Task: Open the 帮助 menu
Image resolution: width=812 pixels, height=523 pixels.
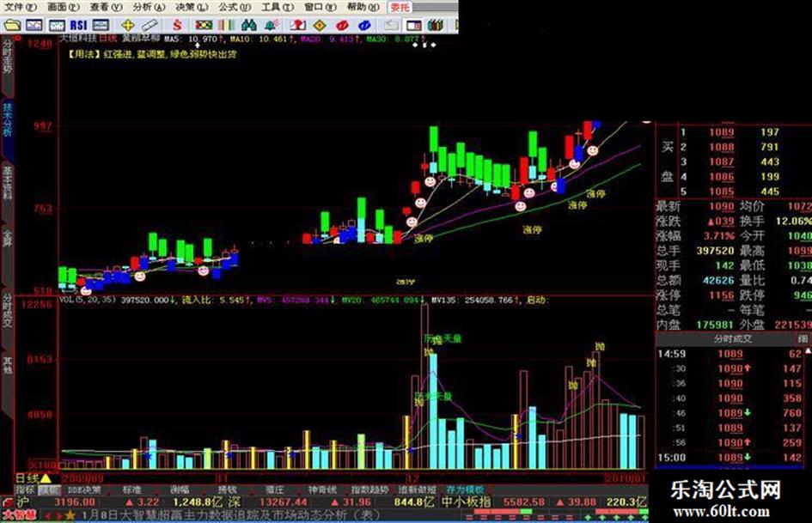Action: [363, 7]
